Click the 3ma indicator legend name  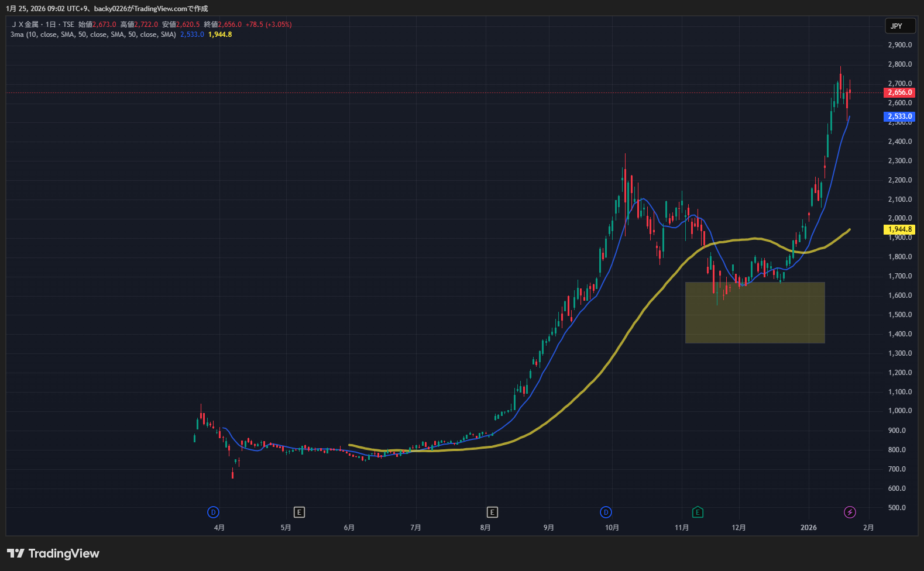click(17, 35)
